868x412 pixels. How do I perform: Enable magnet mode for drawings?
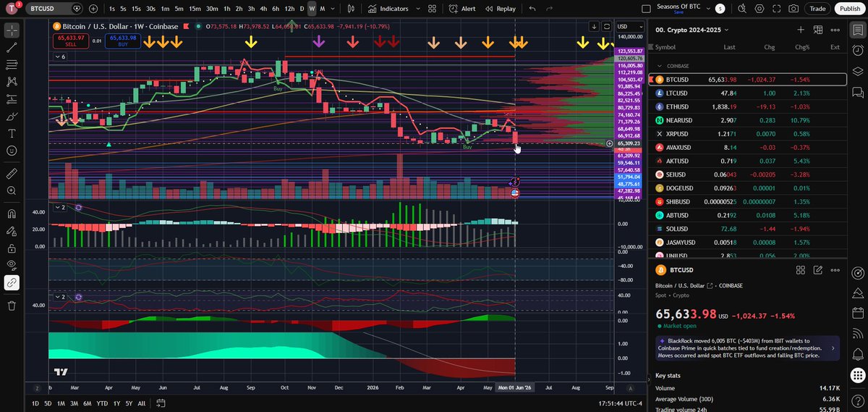12,214
